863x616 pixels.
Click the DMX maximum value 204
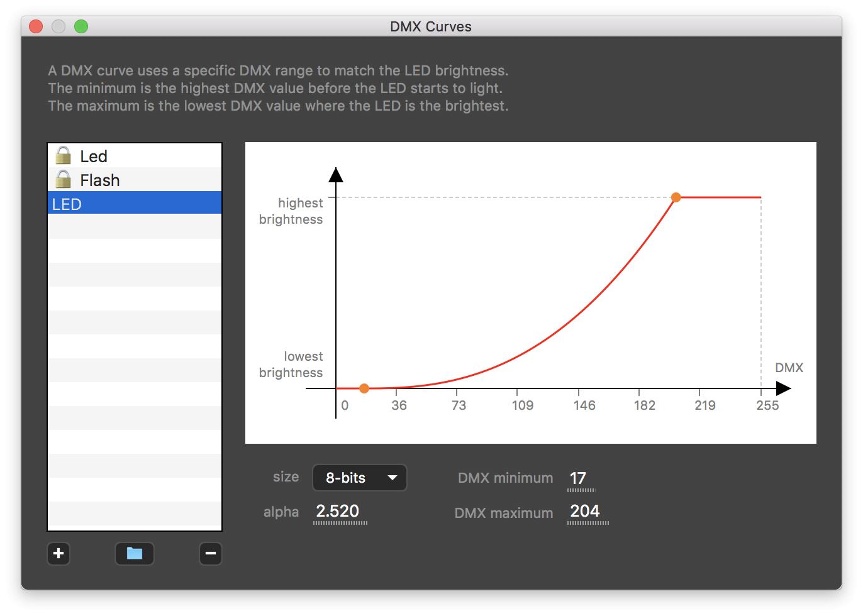[586, 512]
